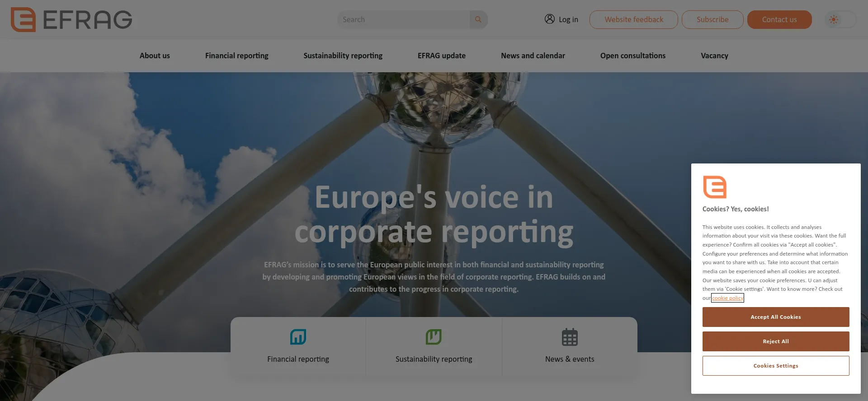Click the EFRAG mission paragraph text
868x401 pixels.
pos(434,277)
